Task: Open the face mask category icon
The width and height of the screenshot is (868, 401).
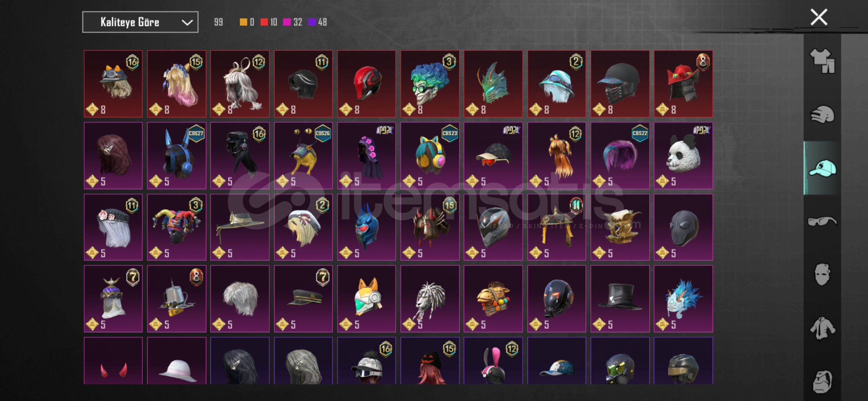Action: click(822, 275)
